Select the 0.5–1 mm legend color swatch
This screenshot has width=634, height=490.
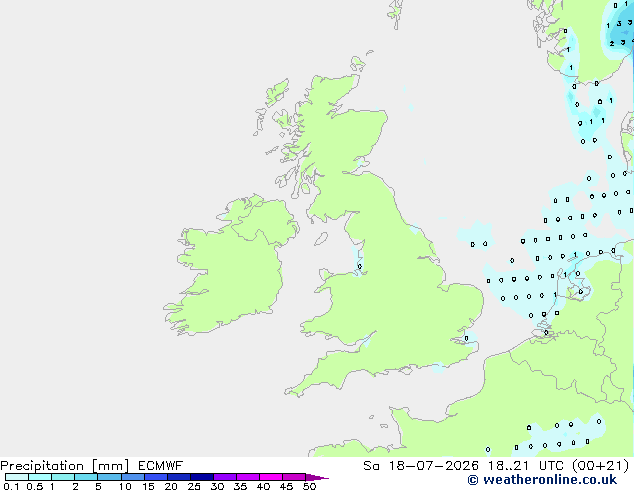click(40, 477)
